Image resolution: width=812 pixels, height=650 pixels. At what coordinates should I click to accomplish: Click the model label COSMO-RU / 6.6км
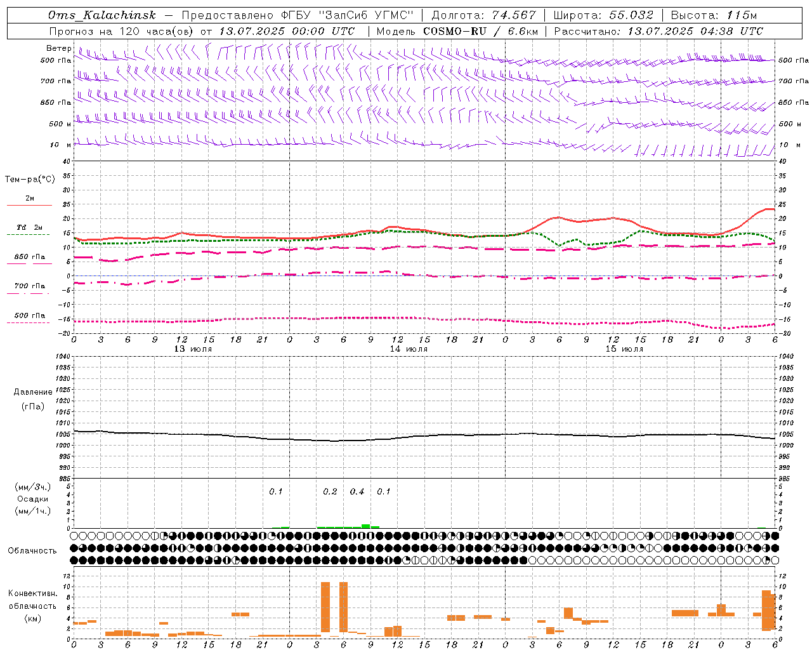pos(481,31)
